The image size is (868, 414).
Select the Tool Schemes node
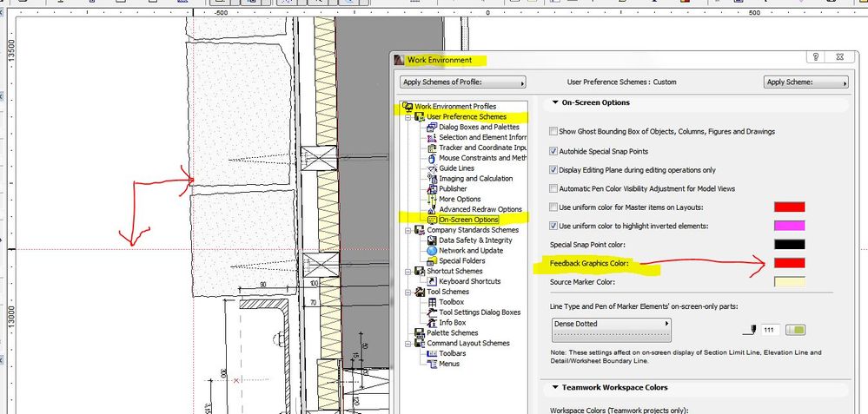[x=447, y=292]
